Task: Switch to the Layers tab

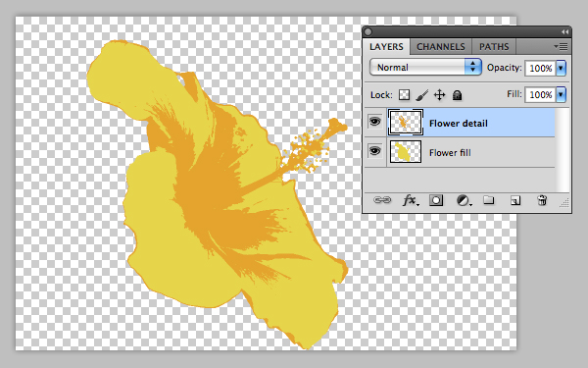Action: [x=386, y=46]
